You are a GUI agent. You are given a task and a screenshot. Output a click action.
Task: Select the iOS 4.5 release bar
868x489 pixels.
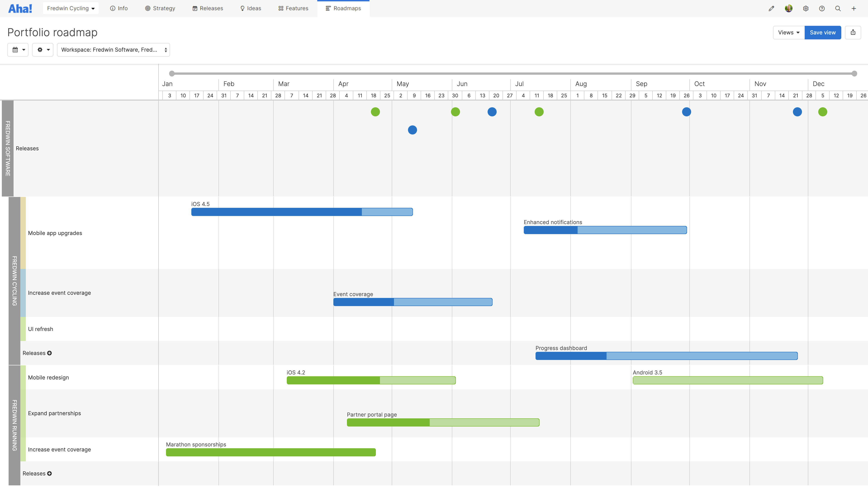coord(301,212)
